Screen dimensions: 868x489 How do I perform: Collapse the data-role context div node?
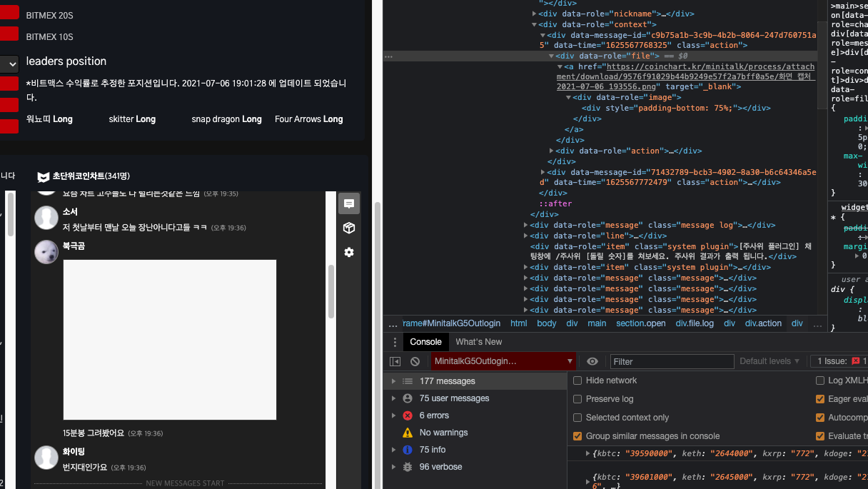pyautogui.click(x=535, y=24)
